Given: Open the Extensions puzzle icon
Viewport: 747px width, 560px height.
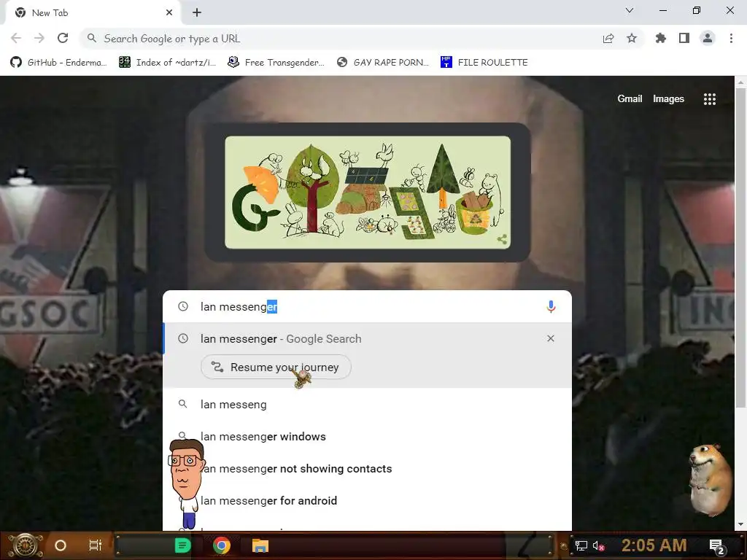Looking at the screenshot, I should click(661, 39).
